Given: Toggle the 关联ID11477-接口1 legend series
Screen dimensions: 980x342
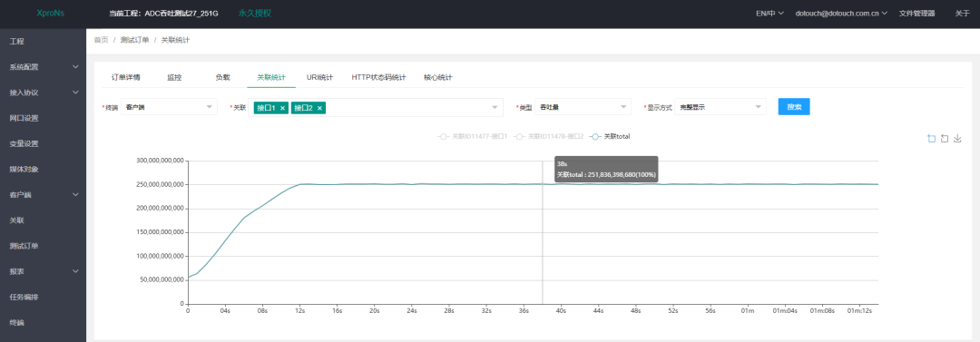Looking at the screenshot, I should coord(473,136).
